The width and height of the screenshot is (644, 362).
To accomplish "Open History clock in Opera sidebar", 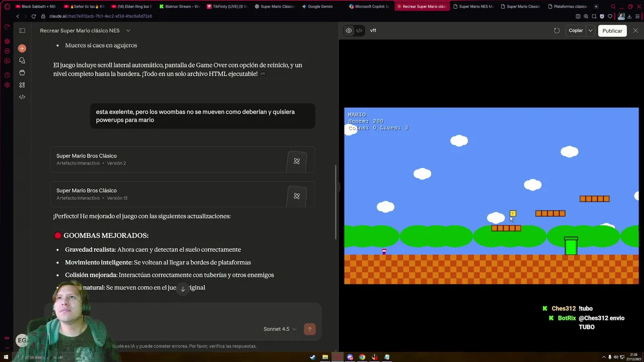I will point(7,75).
